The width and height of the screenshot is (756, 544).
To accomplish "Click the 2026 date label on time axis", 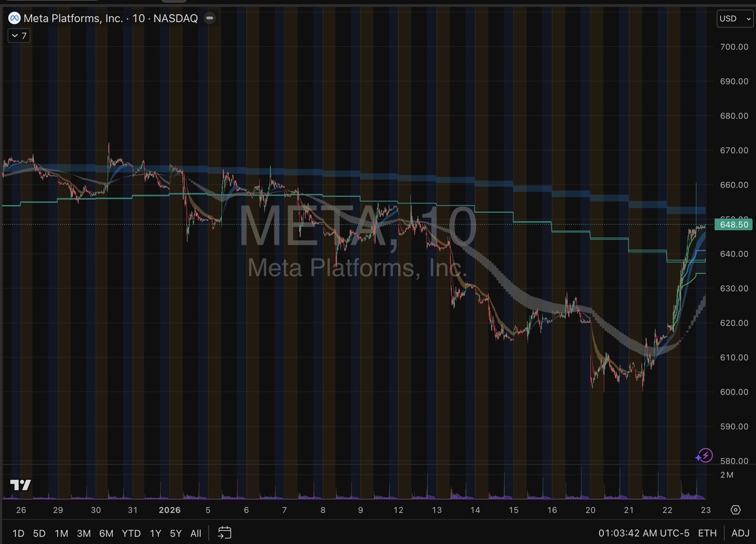I will coord(170,510).
